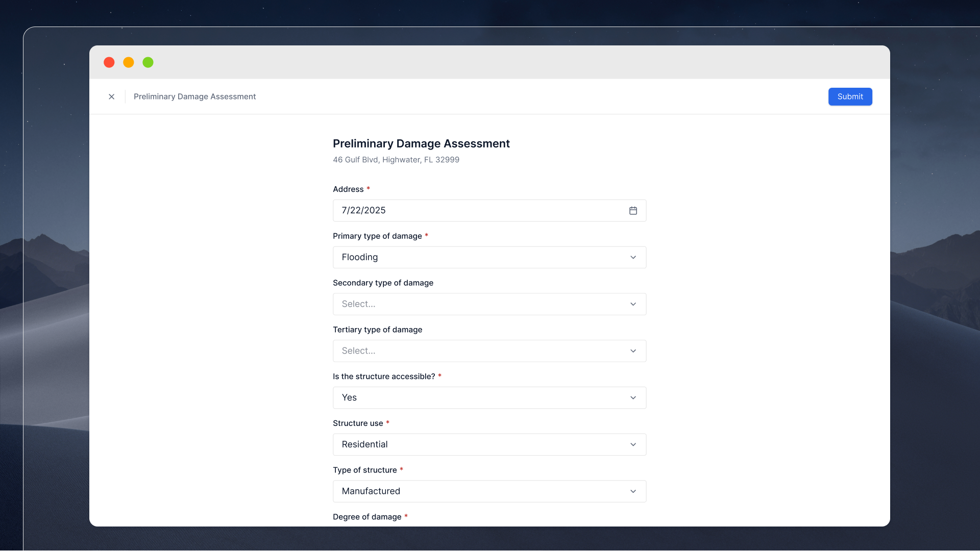Click the green maximize window dot
980x551 pixels.
point(148,62)
